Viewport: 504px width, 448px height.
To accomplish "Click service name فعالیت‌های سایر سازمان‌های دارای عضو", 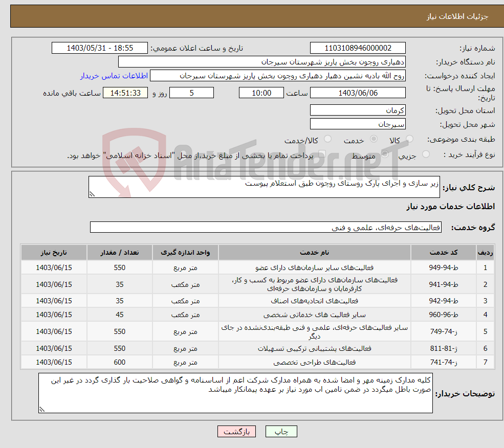I will tap(315, 267).
